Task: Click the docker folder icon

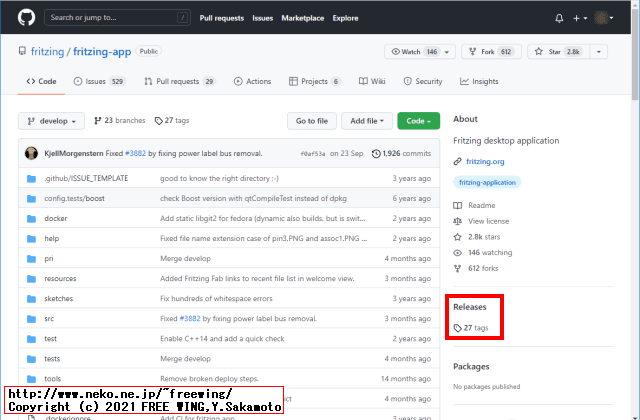Action: (x=31, y=218)
